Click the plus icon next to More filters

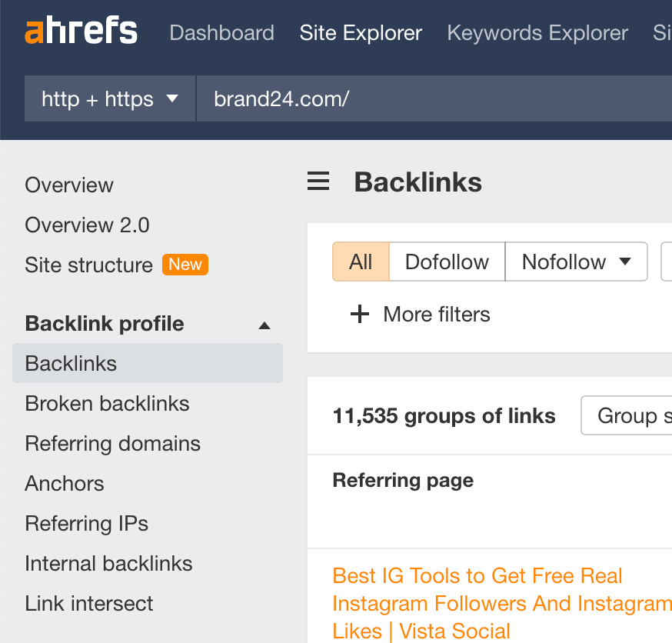coord(360,314)
